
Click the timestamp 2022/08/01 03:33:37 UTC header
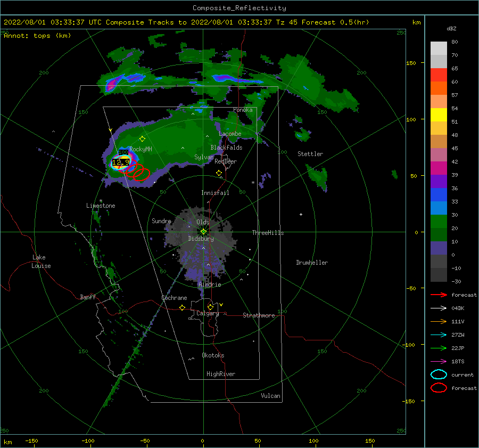tap(48, 22)
